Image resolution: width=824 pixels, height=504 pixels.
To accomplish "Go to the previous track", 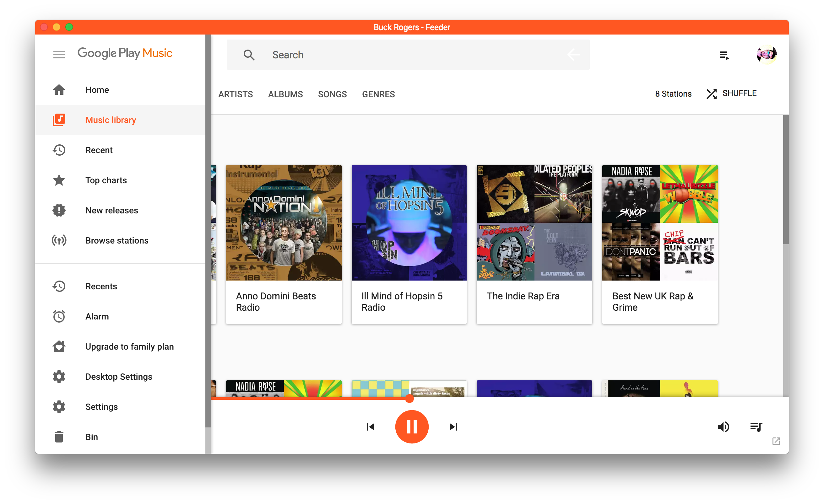I will (371, 427).
